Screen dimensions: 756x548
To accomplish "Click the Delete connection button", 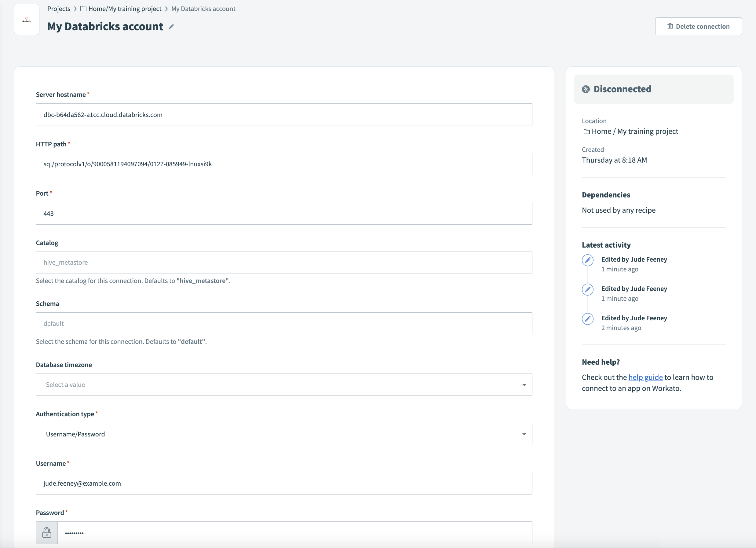I will pyautogui.click(x=698, y=26).
